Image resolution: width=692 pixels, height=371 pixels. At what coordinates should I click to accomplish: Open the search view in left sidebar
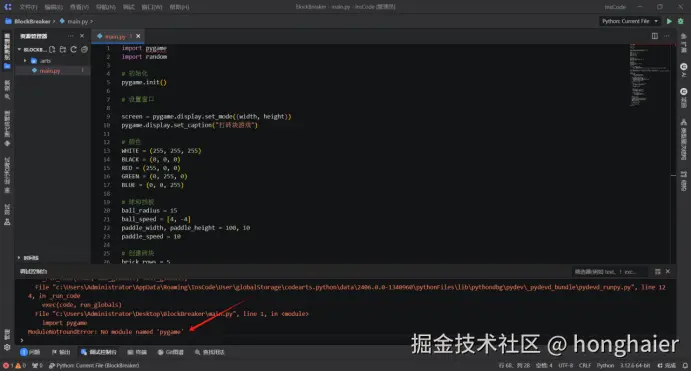(x=7, y=90)
